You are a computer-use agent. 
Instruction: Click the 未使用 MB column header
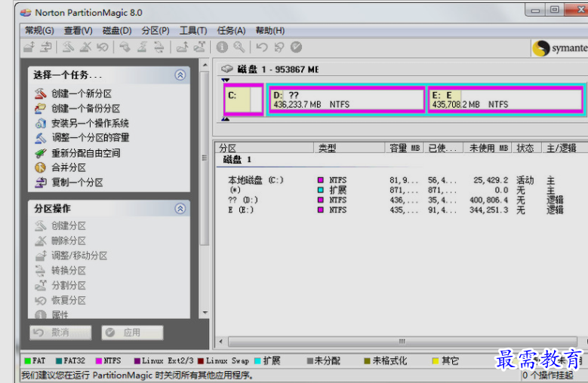tap(488, 148)
